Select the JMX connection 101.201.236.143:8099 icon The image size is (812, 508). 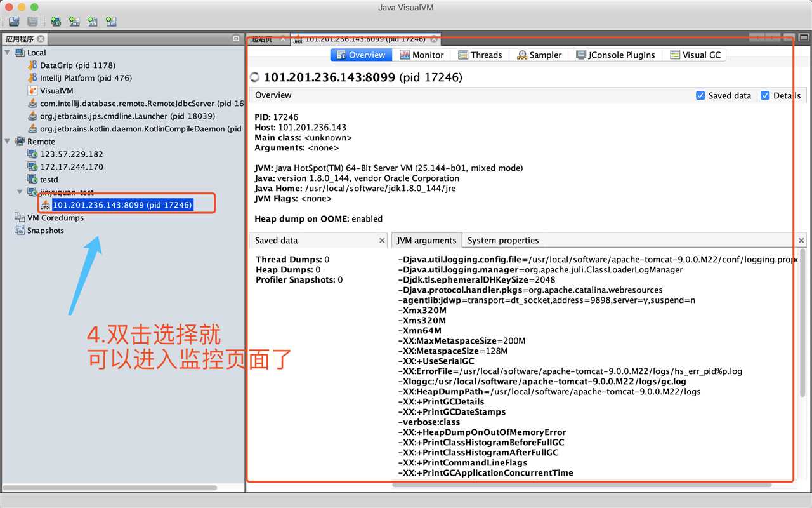46,205
